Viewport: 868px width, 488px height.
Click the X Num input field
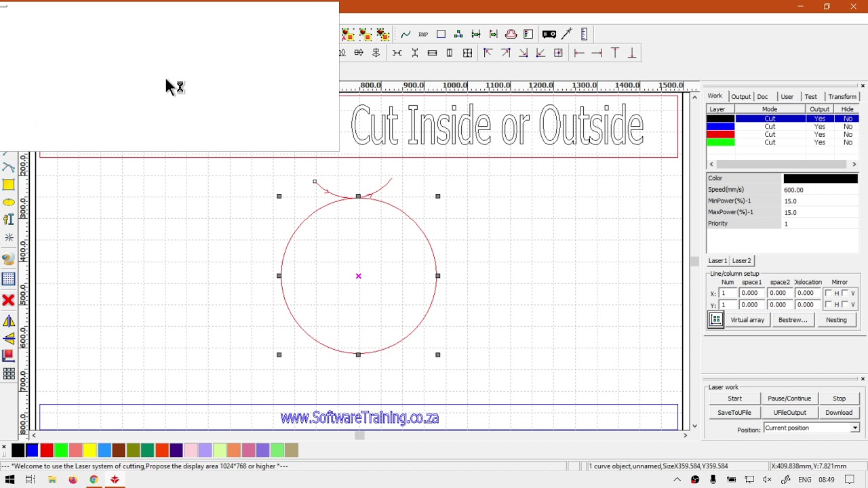pos(726,293)
